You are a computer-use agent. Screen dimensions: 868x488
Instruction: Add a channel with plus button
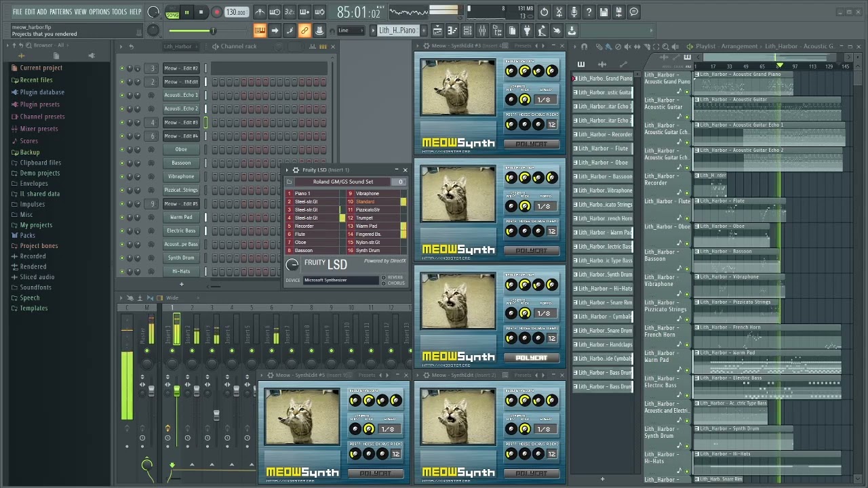(182, 285)
